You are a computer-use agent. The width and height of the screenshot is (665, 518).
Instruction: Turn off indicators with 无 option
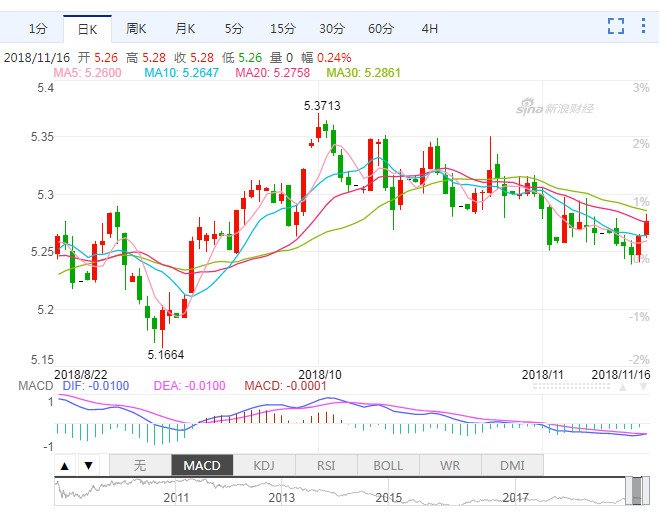(140, 465)
